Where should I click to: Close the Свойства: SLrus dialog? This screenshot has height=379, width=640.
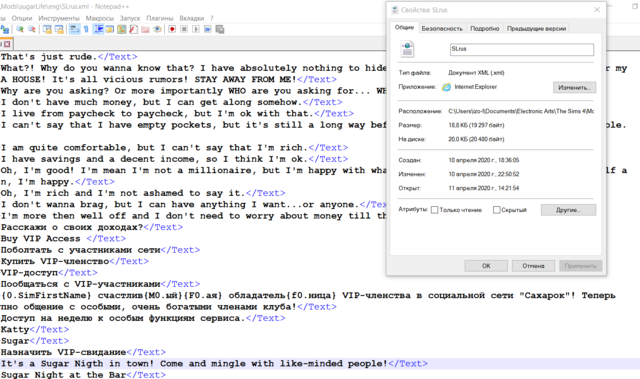(597, 10)
